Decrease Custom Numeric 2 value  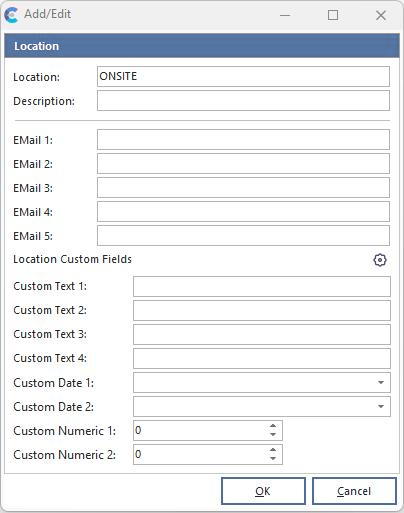(x=273, y=458)
